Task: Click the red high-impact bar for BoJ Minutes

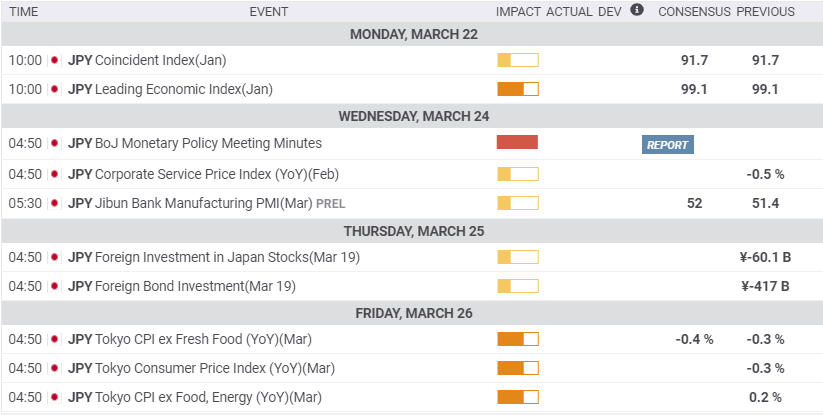Action: [517, 143]
